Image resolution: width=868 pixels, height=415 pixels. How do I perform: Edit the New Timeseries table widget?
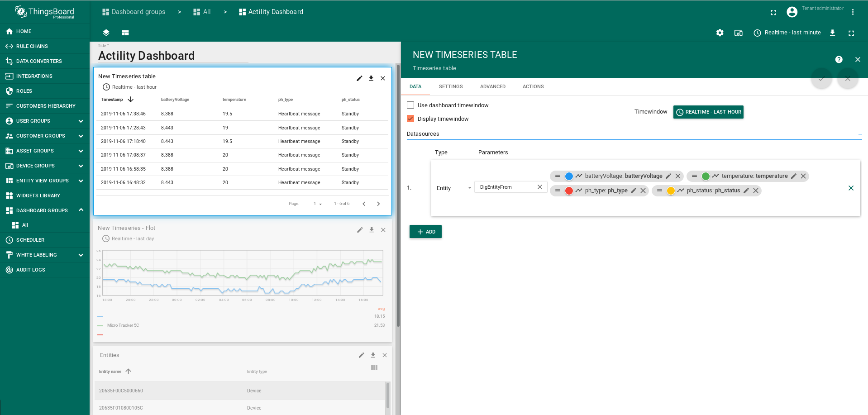[359, 78]
